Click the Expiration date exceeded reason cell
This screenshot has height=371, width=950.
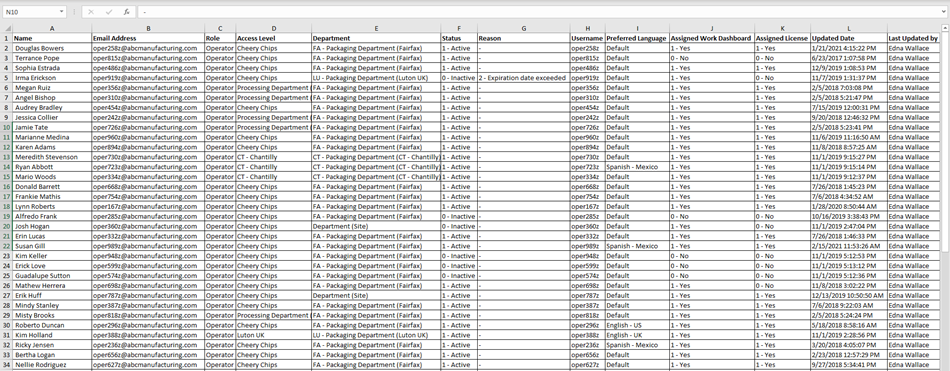click(523, 78)
